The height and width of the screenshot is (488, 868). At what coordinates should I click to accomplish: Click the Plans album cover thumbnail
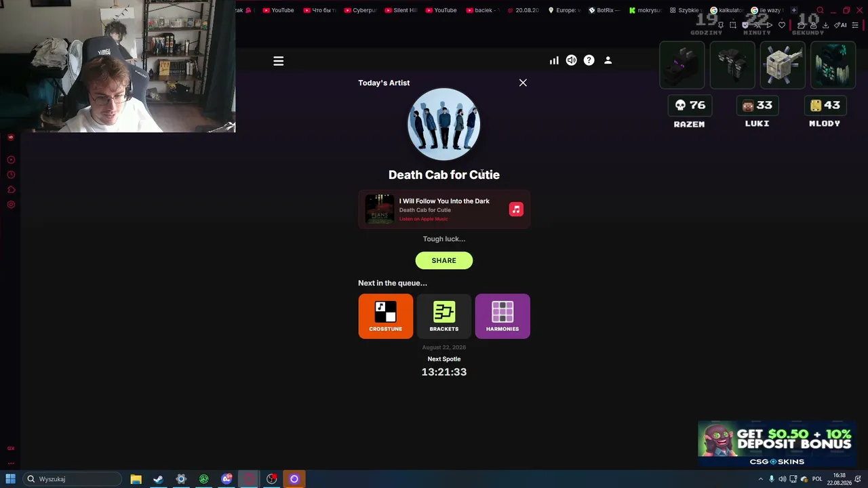(380, 209)
